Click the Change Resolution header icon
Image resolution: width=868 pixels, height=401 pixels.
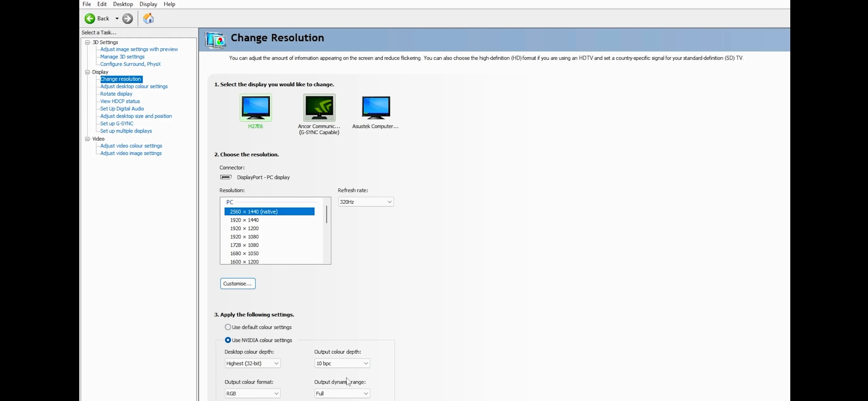(x=216, y=40)
